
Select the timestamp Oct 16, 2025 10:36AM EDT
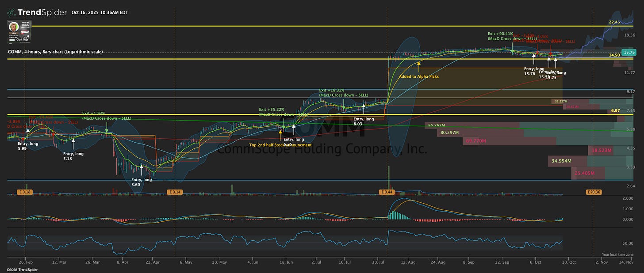(x=100, y=12)
